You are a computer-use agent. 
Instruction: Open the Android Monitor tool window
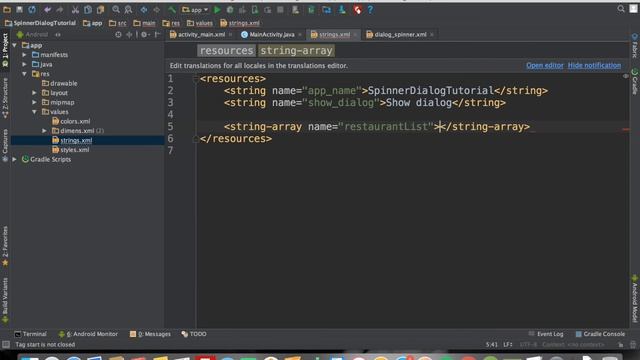coord(88,334)
